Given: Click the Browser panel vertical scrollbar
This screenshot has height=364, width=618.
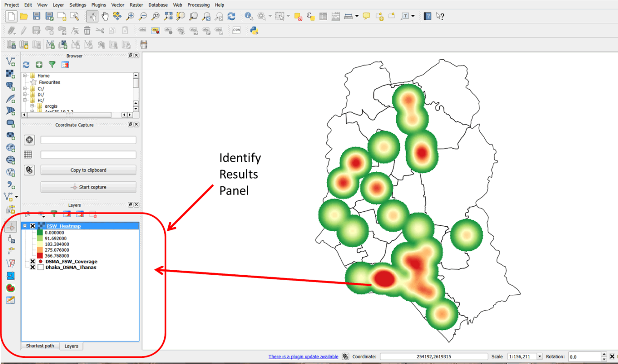Looking at the screenshot, I should 136,93.
